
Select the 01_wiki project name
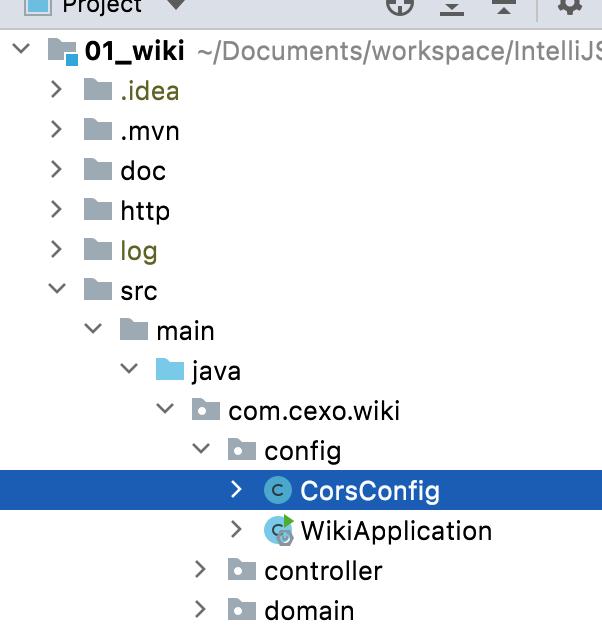click(x=135, y=52)
